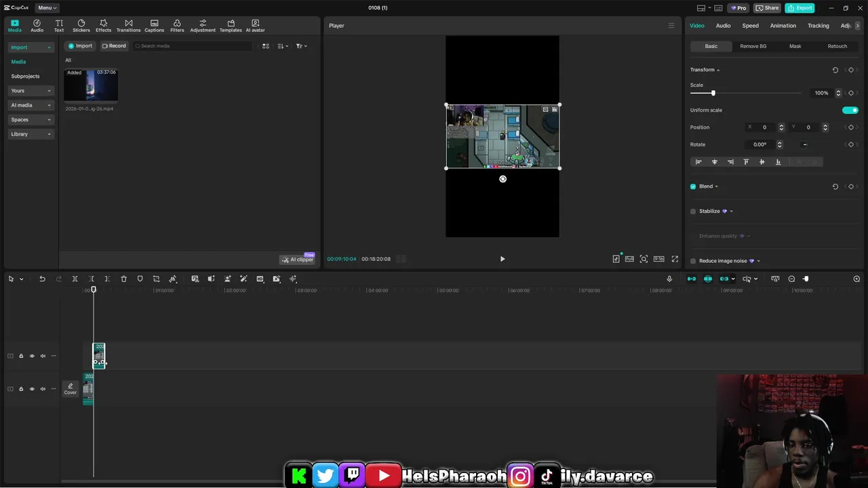Open the selection tool mode dropdown arrow
This screenshot has width=868, height=488.
point(21,279)
